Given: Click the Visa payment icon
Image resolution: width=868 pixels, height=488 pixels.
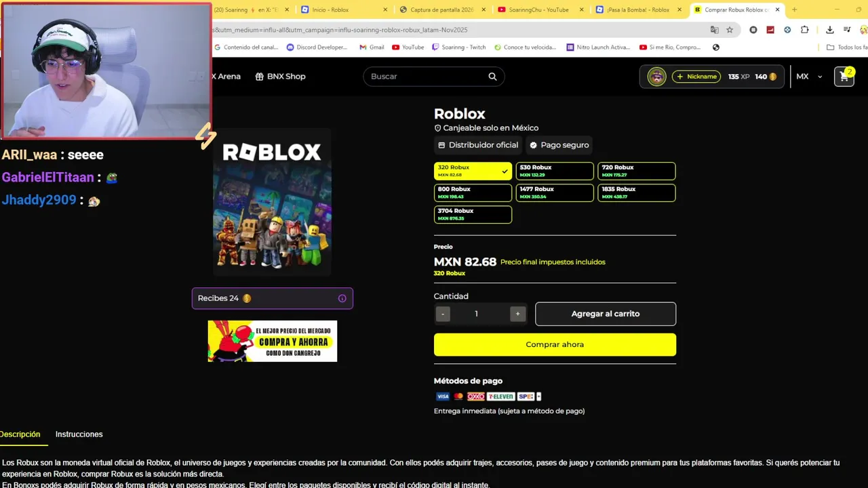Looking at the screenshot, I should pos(443,396).
